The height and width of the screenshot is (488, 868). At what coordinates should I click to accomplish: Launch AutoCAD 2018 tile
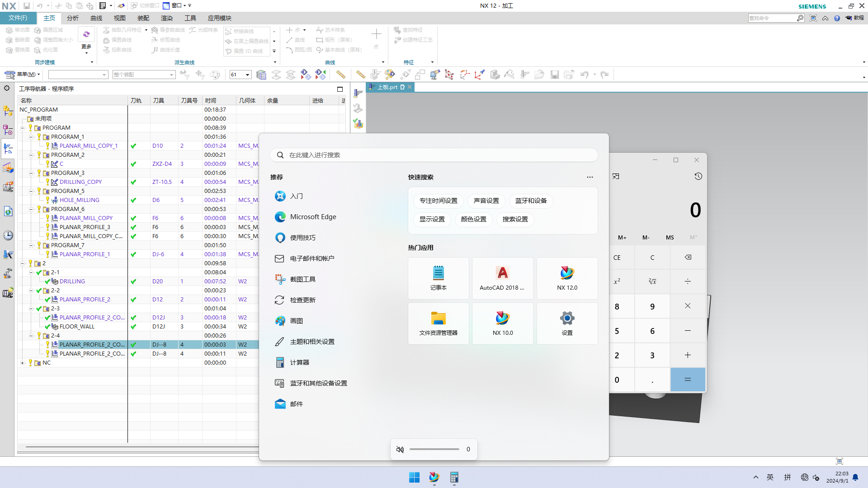coord(503,278)
